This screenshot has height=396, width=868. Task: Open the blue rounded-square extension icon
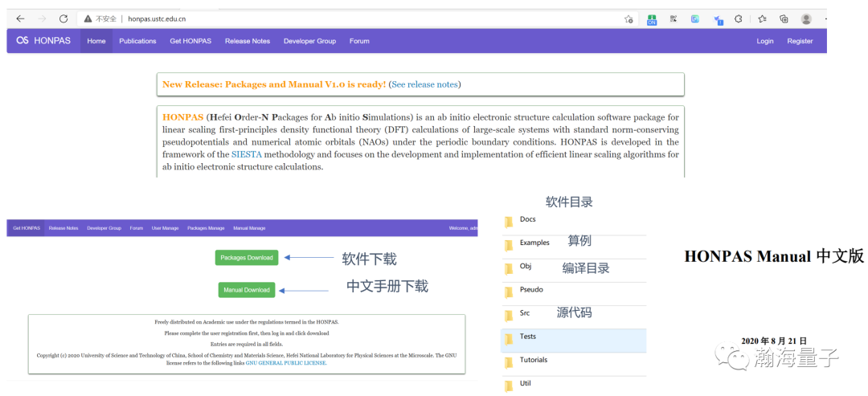tap(694, 18)
